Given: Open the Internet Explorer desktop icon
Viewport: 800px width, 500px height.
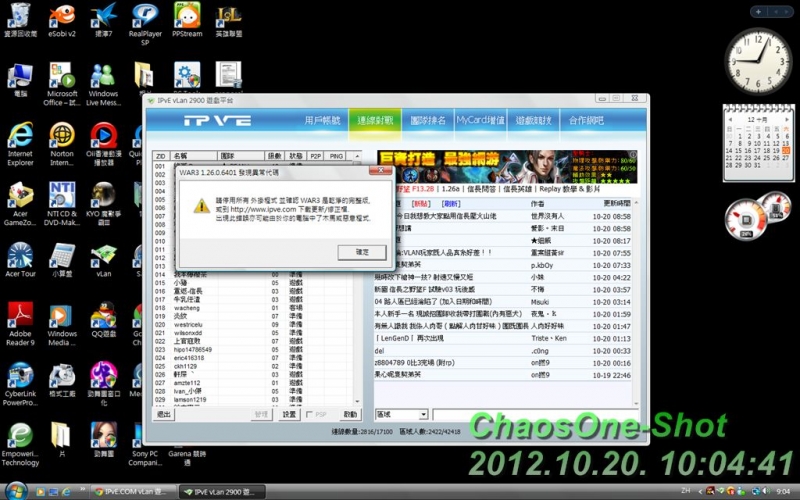Looking at the screenshot, I should 20,143.
